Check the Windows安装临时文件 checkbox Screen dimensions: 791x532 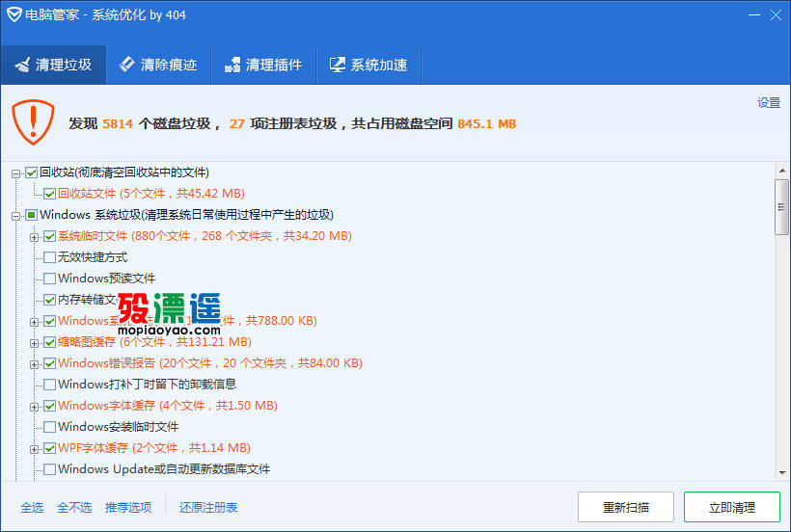(x=49, y=427)
